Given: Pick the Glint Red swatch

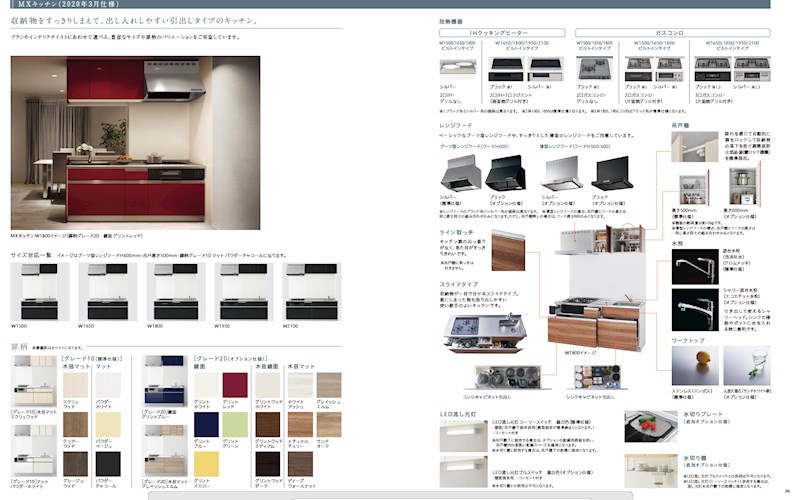Looking at the screenshot, I should [235, 385].
